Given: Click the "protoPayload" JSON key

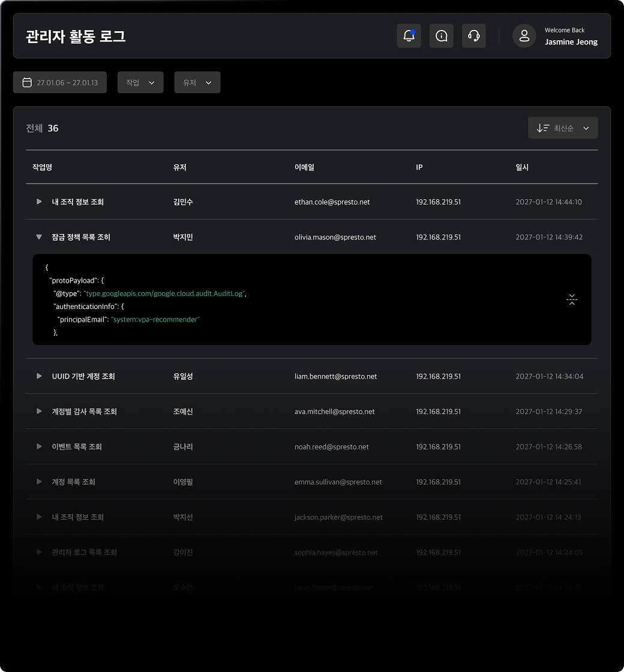Looking at the screenshot, I should [74, 280].
